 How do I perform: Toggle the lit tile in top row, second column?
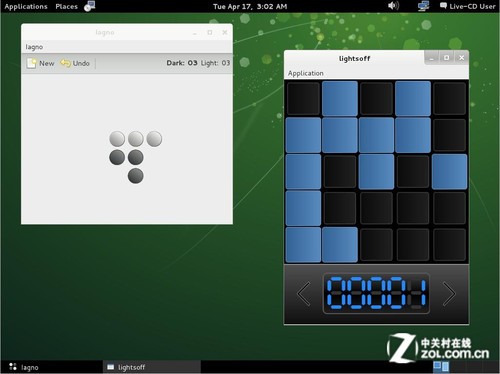coord(340,99)
